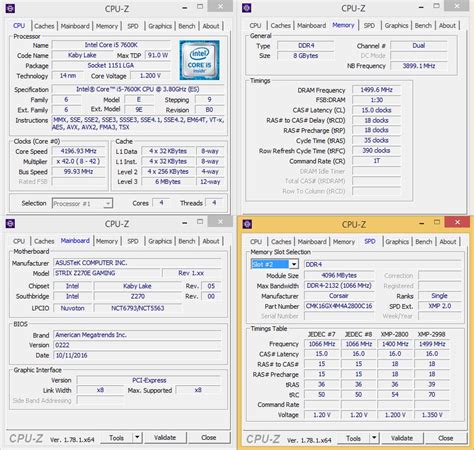Select Caches tab in Mainboard window

(x=44, y=241)
